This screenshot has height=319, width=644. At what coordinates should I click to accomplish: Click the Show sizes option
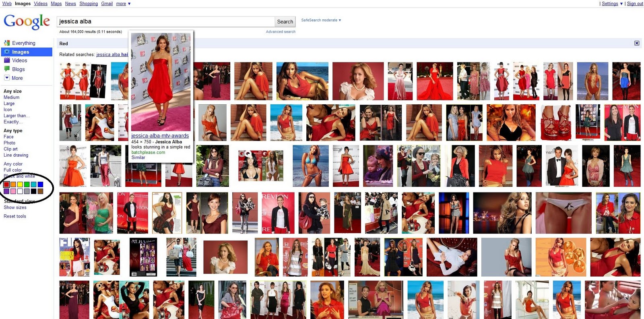tap(15, 207)
